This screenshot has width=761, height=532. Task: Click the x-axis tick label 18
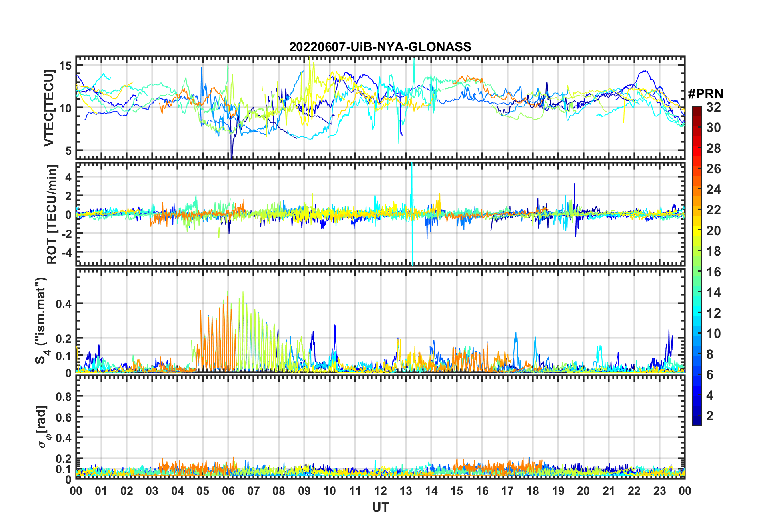[x=533, y=491]
